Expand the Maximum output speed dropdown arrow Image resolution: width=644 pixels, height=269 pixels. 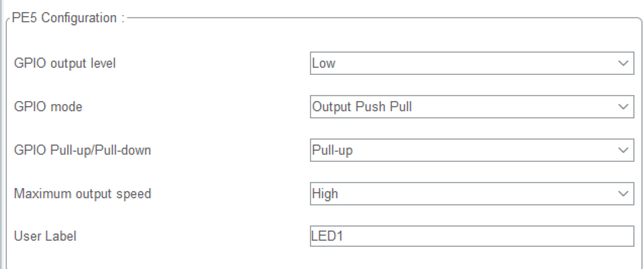[x=624, y=193]
